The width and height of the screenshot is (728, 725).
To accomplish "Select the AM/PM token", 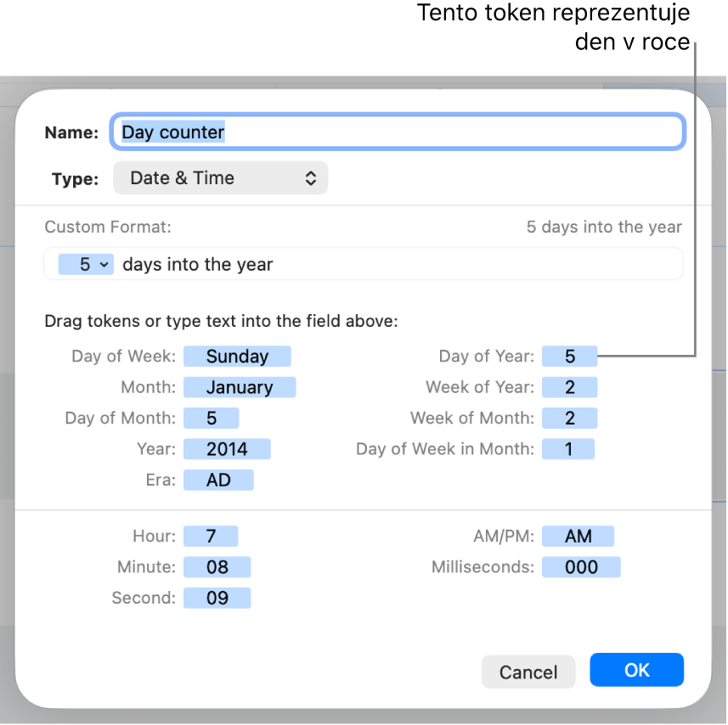I will click(578, 537).
